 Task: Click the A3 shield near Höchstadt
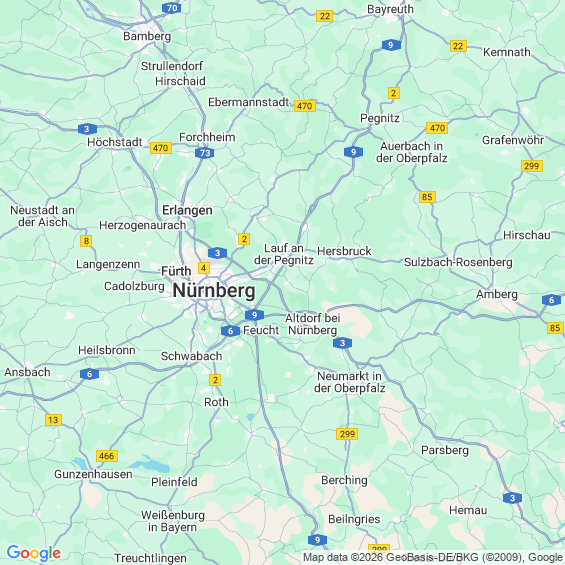point(87,129)
